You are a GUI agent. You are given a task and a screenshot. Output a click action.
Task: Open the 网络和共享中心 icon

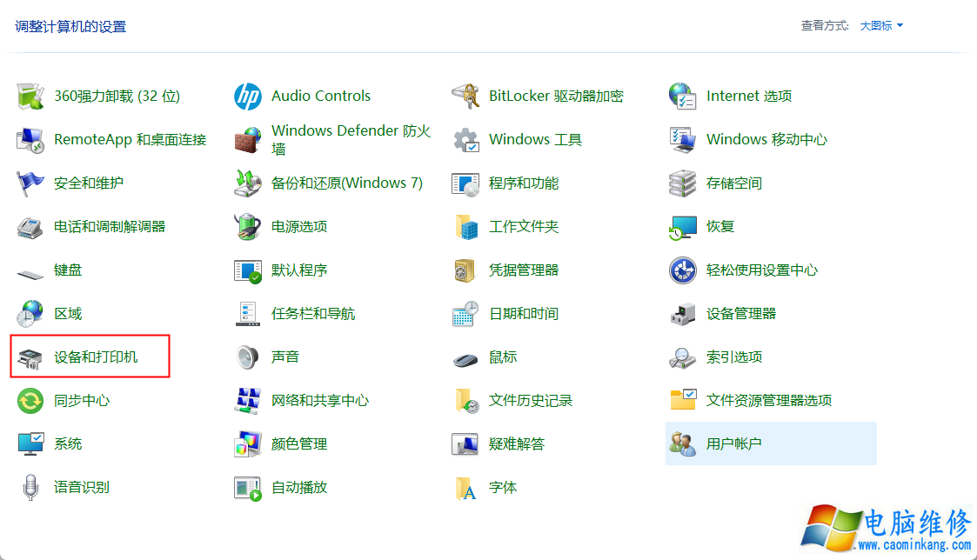[247, 401]
